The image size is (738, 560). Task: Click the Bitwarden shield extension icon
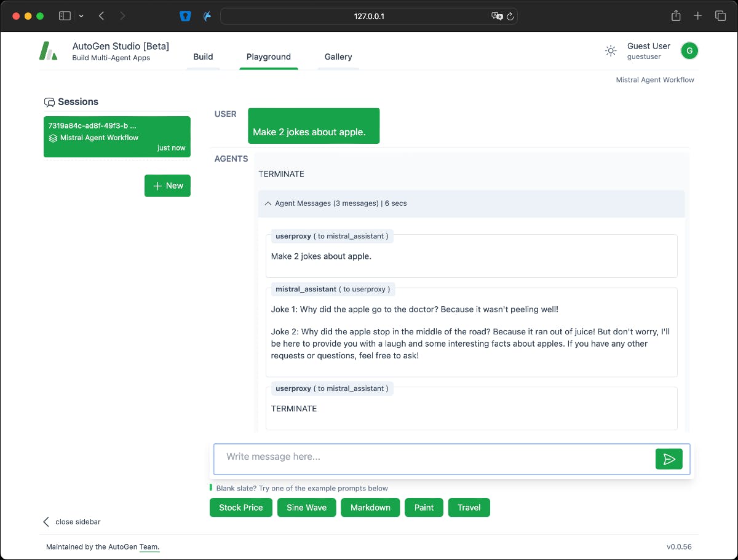coord(185,16)
